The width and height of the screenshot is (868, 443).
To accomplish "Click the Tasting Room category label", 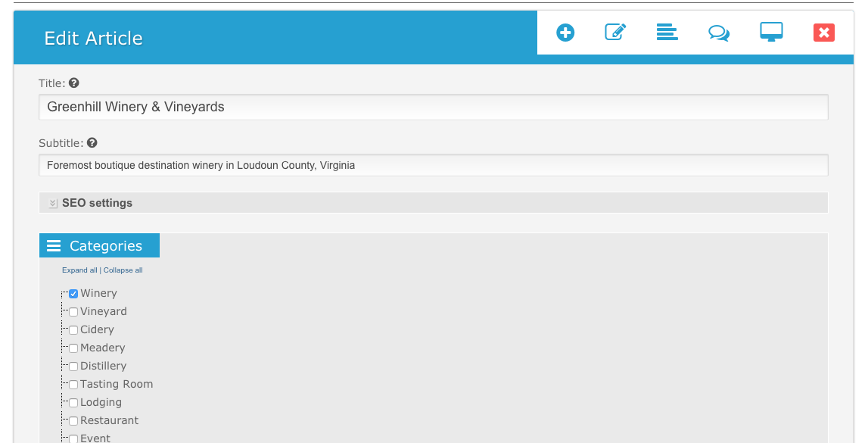I will pyautogui.click(x=117, y=384).
